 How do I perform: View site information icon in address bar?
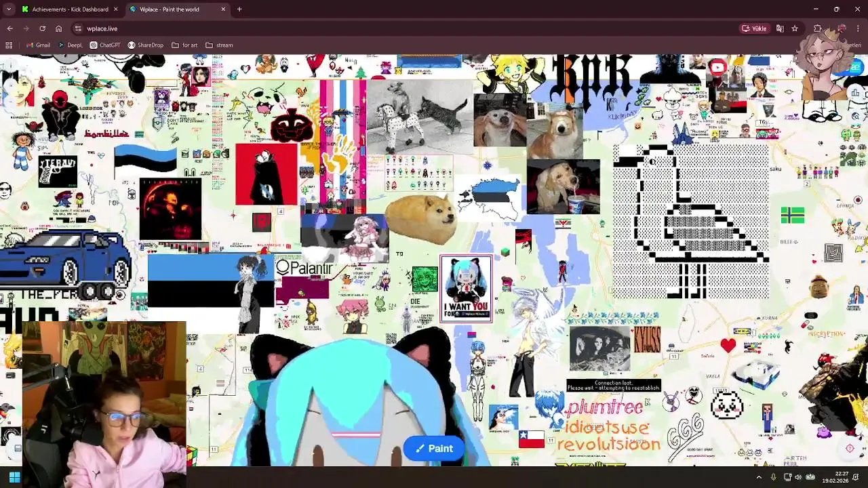pyautogui.click(x=78, y=28)
